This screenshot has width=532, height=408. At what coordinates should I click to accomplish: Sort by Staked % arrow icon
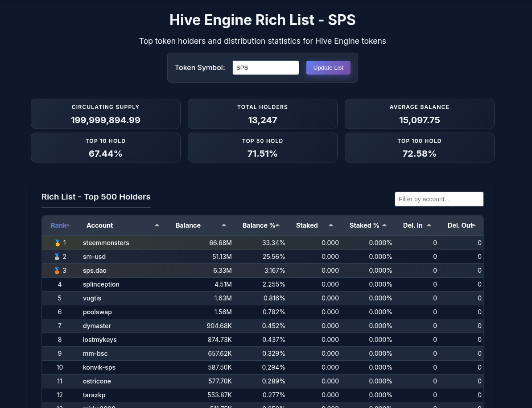coord(384,225)
